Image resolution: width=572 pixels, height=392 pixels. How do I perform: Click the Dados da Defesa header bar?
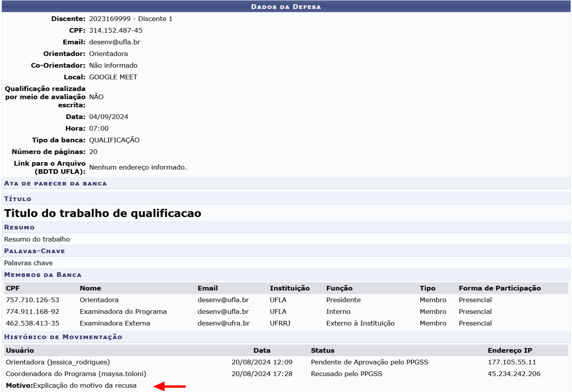pos(286,7)
